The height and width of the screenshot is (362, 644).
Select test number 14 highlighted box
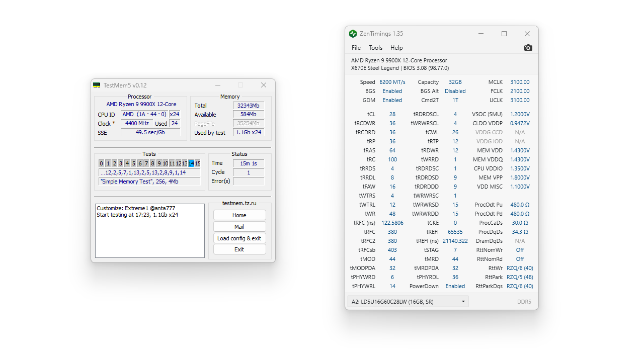click(x=191, y=163)
